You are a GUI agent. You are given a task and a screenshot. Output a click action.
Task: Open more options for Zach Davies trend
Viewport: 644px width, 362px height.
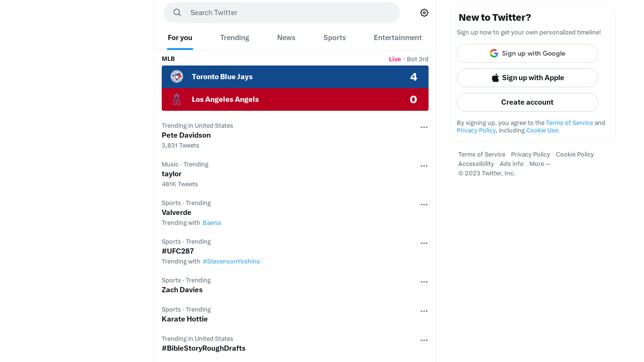[x=424, y=282]
